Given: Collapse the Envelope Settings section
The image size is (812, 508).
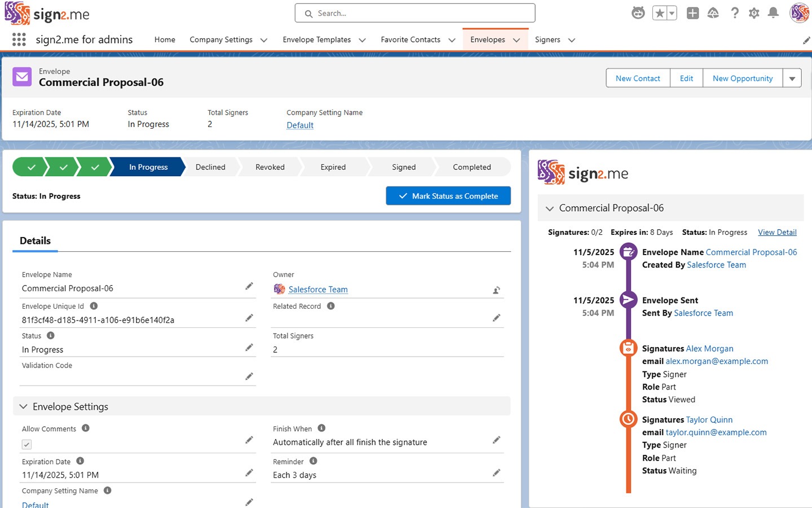Looking at the screenshot, I should 24,406.
